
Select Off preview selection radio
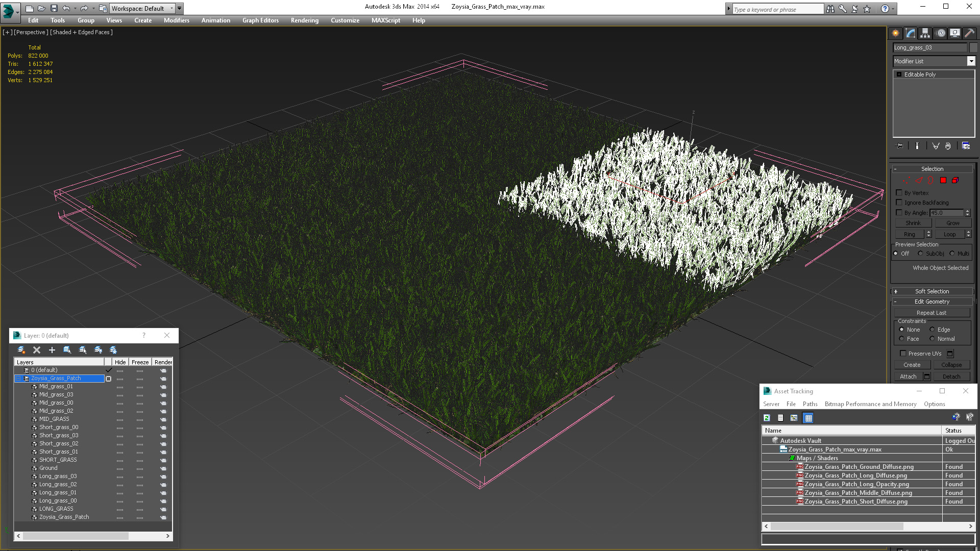(896, 254)
